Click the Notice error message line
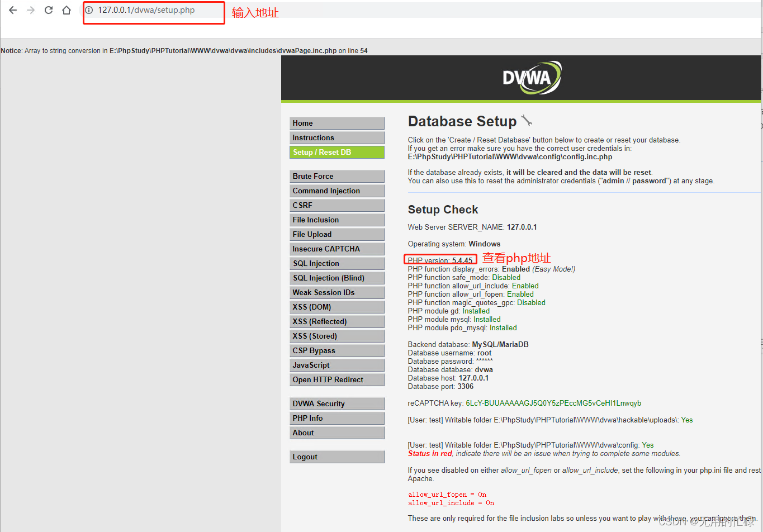Screen dimensions: 763x532 pos(184,50)
